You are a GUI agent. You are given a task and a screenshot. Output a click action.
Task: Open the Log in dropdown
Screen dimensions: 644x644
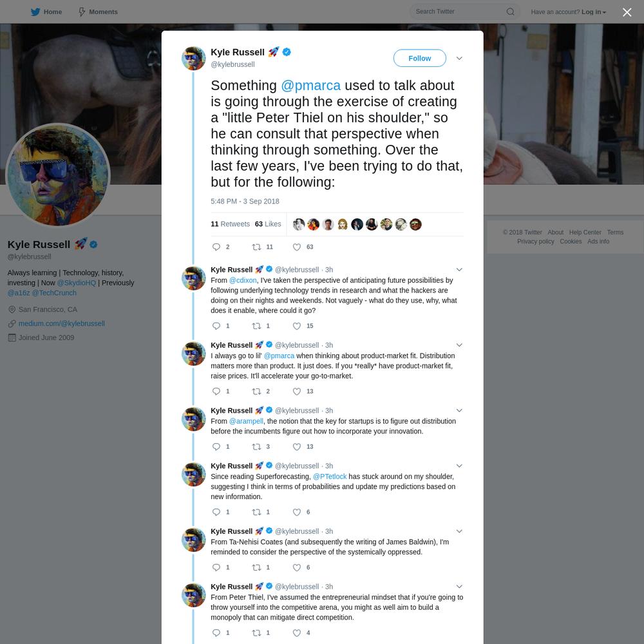[x=594, y=12]
